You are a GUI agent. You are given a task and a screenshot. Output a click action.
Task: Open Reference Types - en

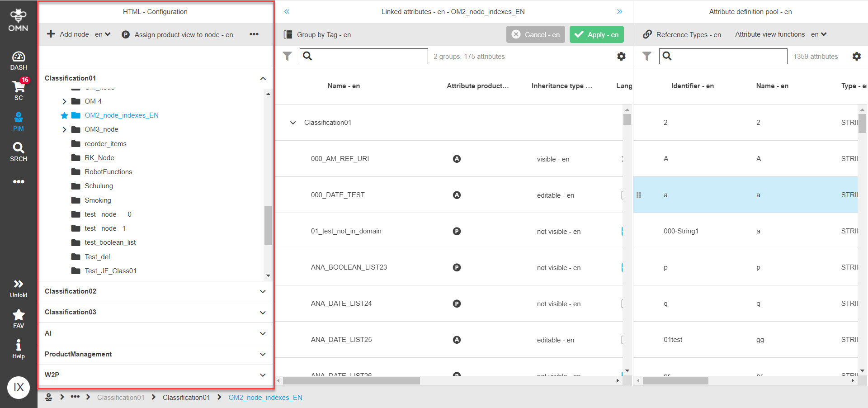(682, 34)
